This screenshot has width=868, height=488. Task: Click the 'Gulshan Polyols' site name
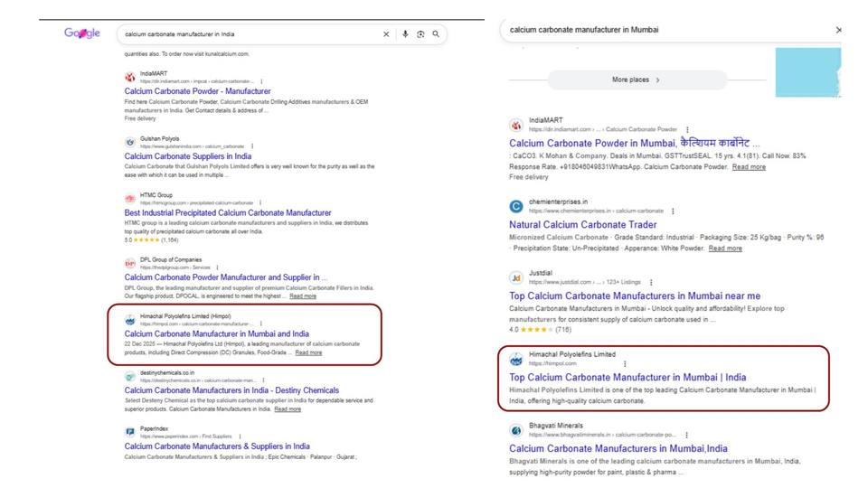(x=159, y=139)
